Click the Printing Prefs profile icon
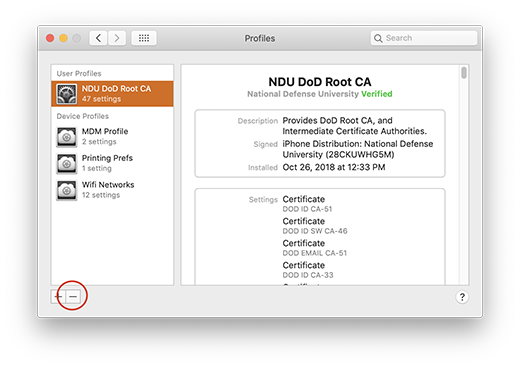 (x=66, y=163)
